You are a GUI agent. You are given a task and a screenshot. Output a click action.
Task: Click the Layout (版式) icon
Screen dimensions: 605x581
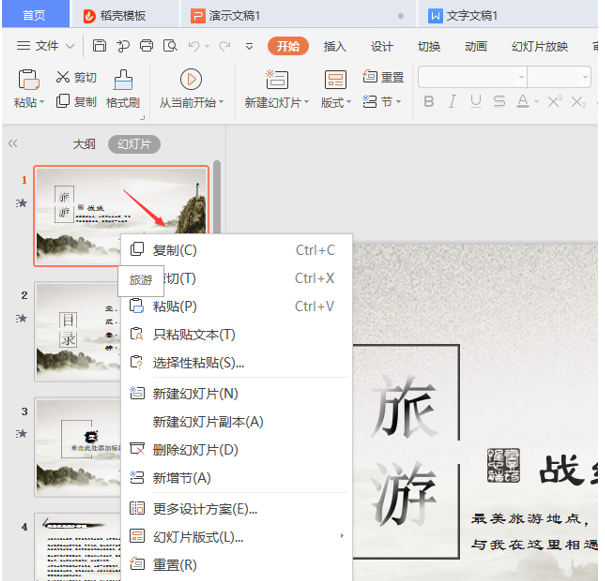[335, 80]
